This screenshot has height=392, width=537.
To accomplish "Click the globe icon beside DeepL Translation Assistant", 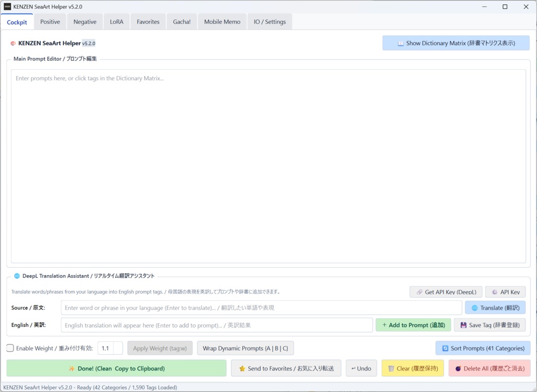I will coord(17,276).
